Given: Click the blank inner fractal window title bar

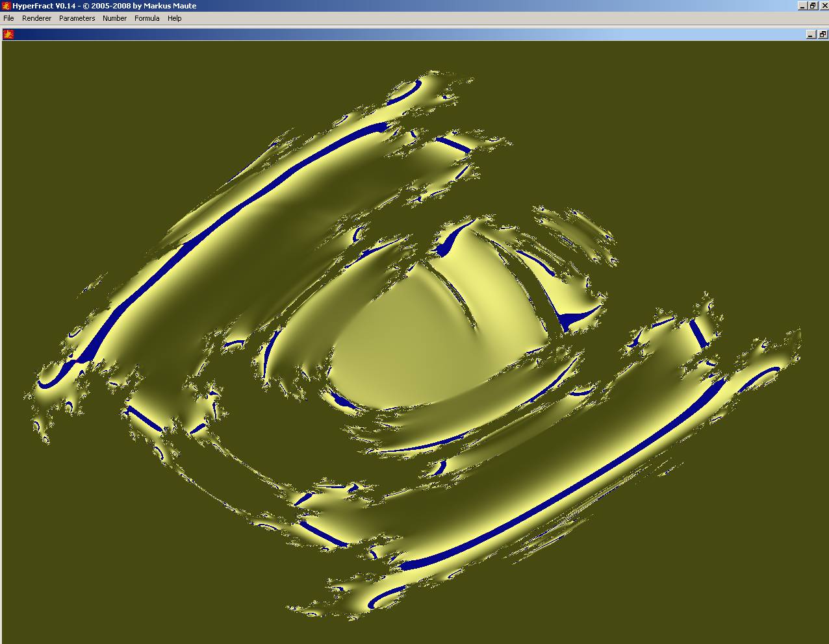Looking at the screenshot, I should click(x=390, y=34).
